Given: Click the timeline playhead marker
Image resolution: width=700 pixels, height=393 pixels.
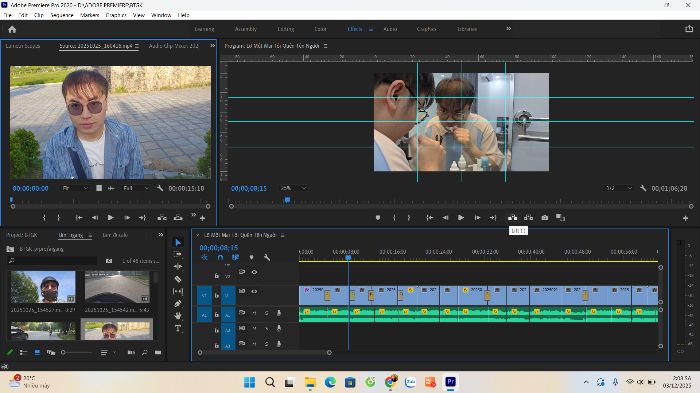Looking at the screenshot, I should click(x=348, y=258).
